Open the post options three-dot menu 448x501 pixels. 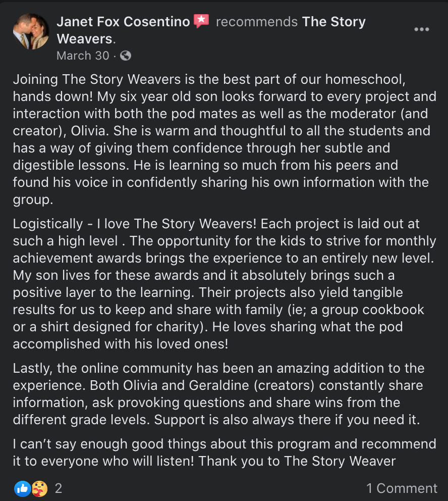pyautogui.click(x=421, y=29)
